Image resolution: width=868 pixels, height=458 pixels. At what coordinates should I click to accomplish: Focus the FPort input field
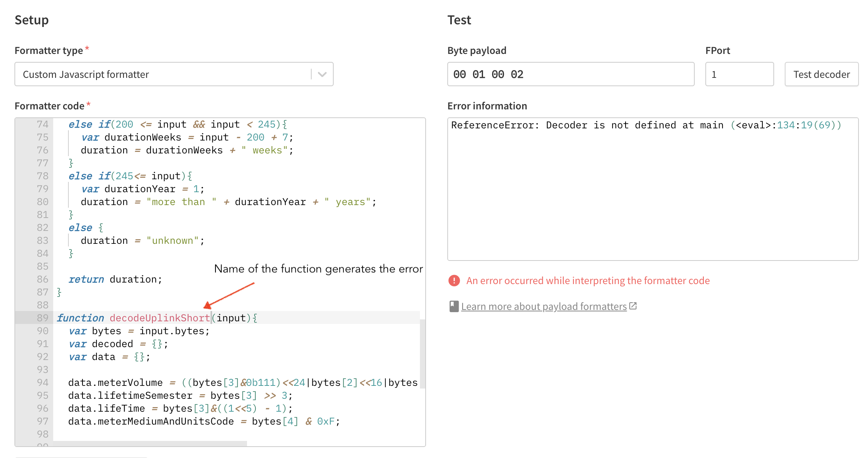click(739, 74)
